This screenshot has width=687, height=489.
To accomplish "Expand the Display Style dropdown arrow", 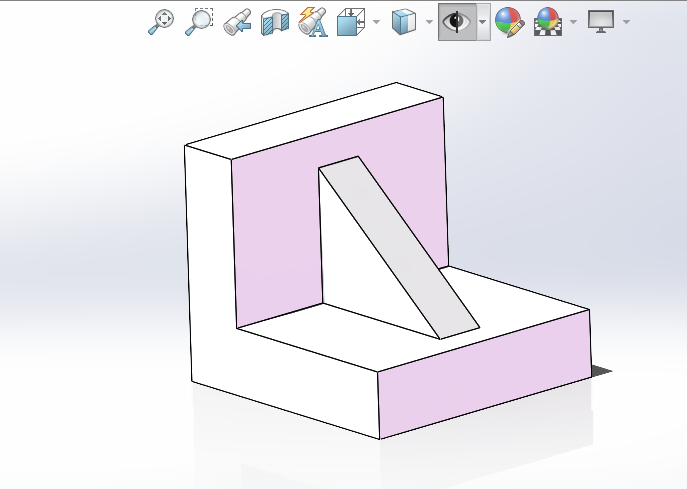I will 429,21.
